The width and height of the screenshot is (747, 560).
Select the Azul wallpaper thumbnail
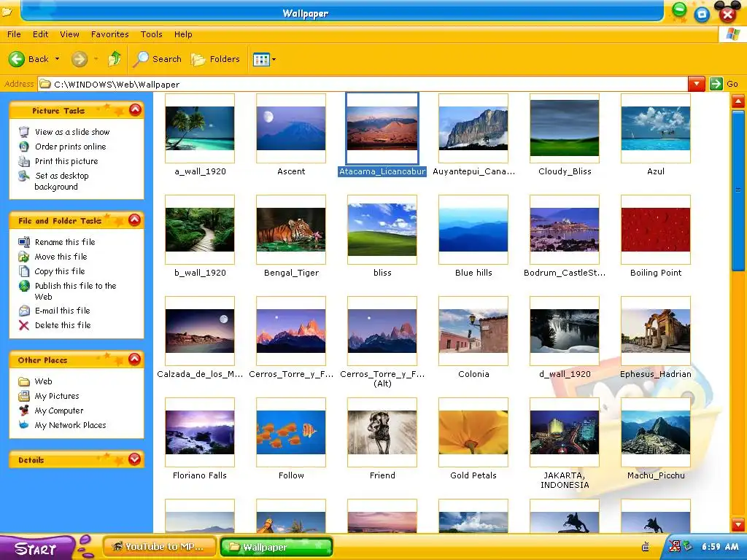656,128
